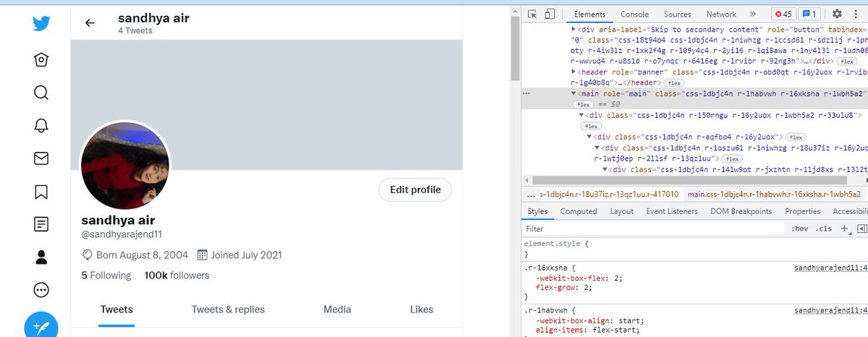This screenshot has width=868, height=337.
Task: Click the flex badge on r-aqfbo4 div
Action: [796, 137]
